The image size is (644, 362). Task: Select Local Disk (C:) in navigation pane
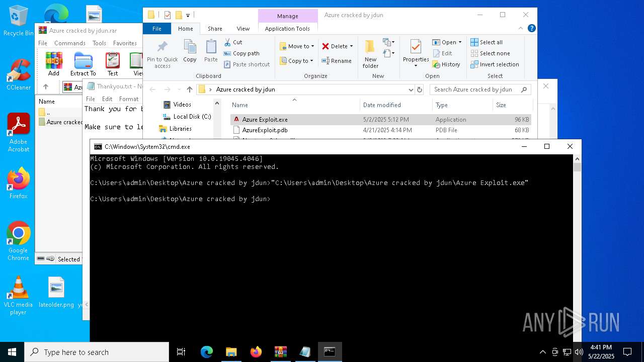click(x=187, y=117)
